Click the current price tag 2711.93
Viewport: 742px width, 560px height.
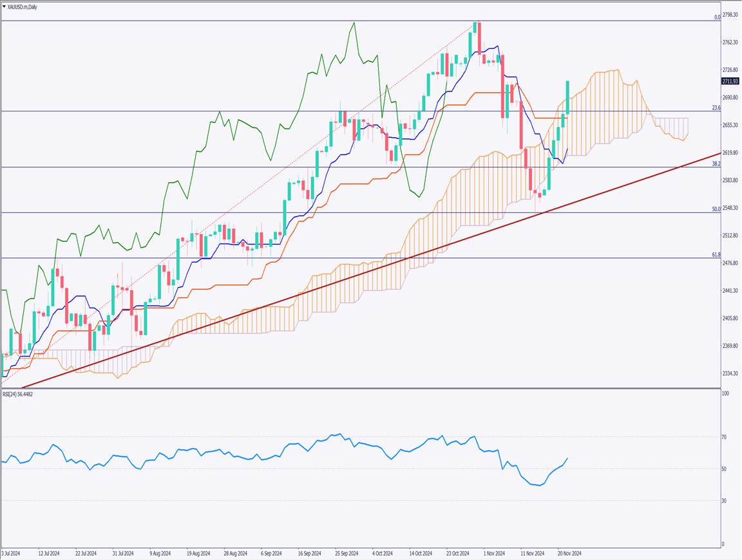(730, 82)
